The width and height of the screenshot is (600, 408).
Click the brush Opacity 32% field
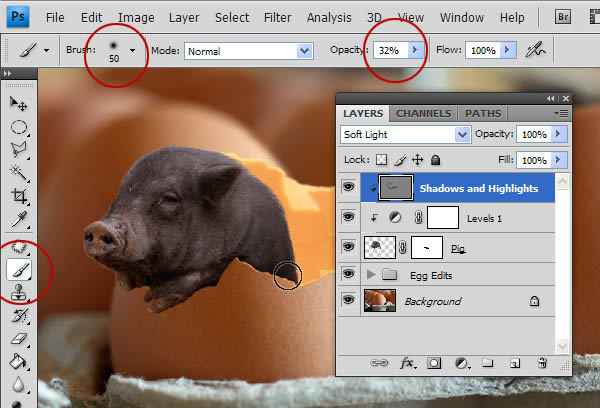tap(391, 50)
